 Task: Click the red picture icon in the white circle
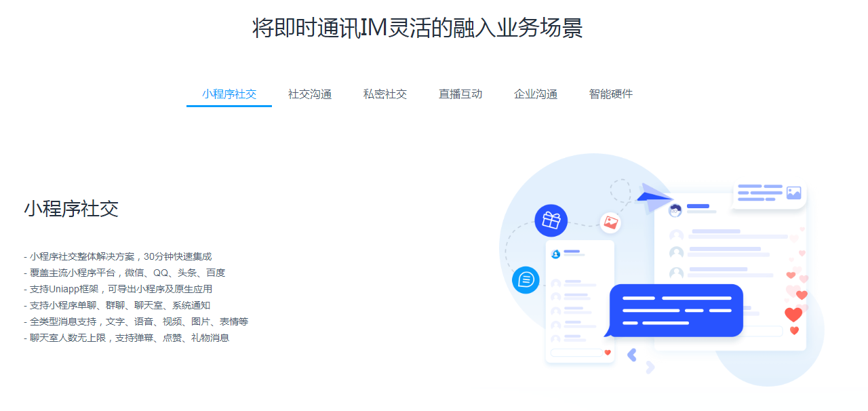(x=610, y=222)
